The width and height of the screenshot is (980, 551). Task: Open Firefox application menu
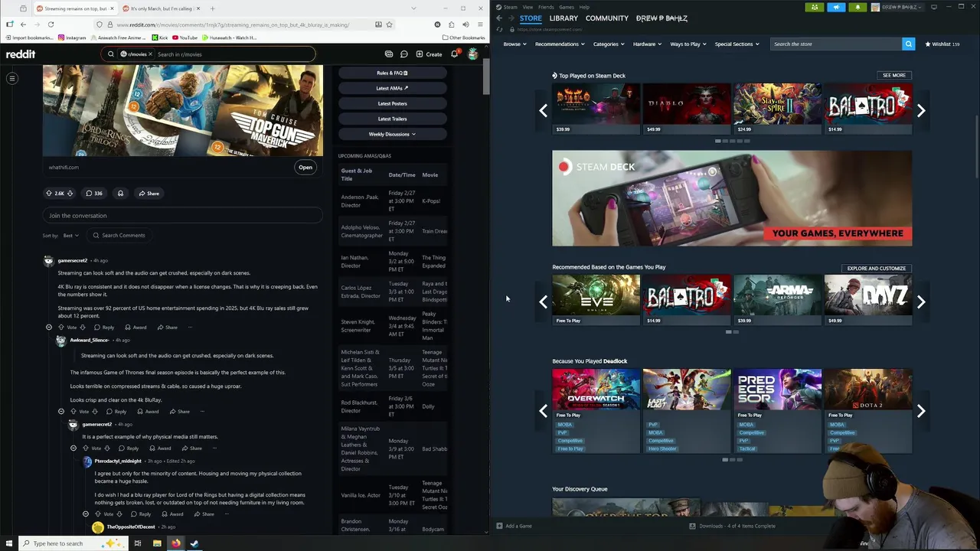coord(480,24)
